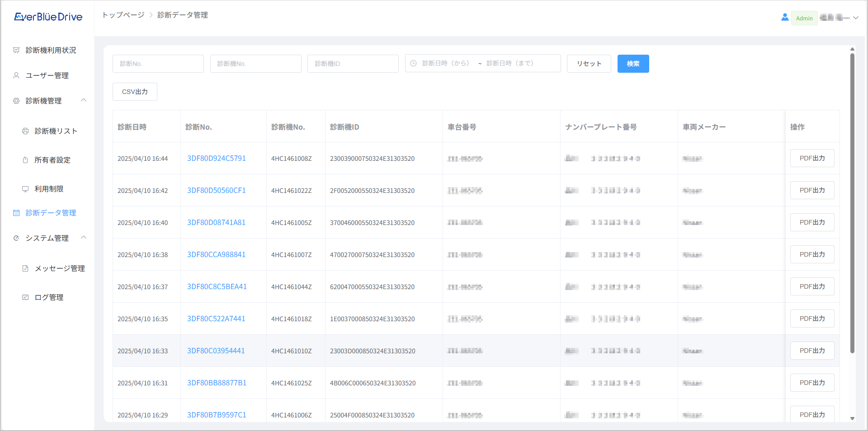
Task: Open diagnosis link 3DF80D50560CF1
Action: click(x=217, y=190)
